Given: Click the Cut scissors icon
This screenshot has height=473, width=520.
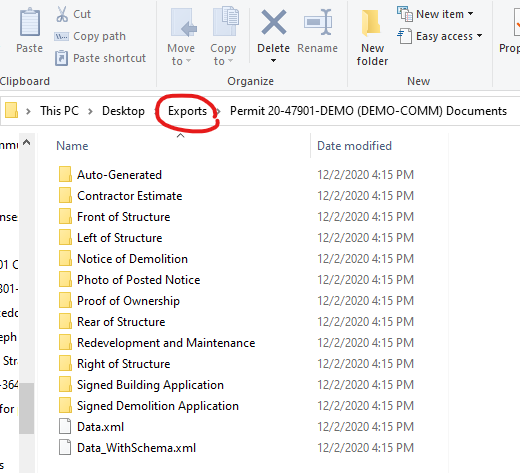Looking at the screenshot, I should coord(62,14).
